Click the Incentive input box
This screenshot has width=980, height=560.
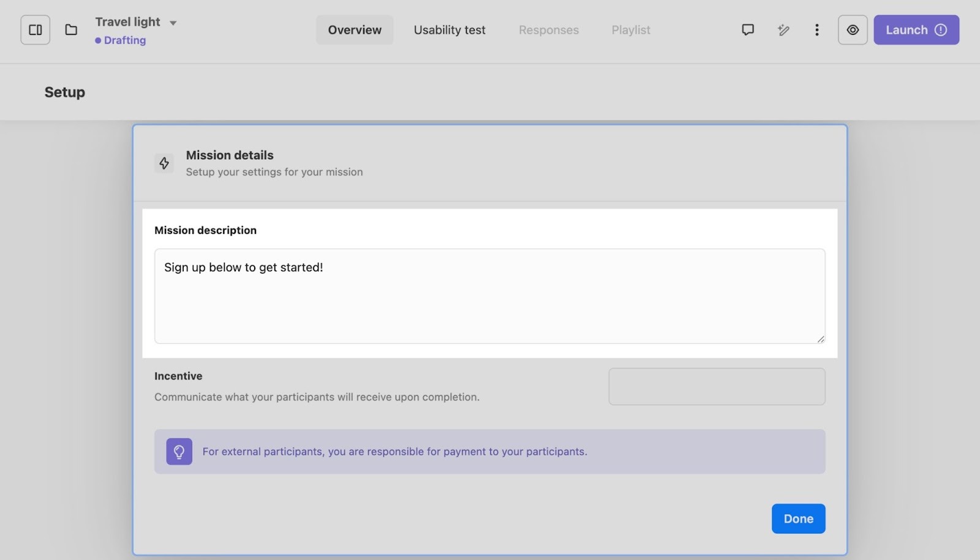[717, 386]
